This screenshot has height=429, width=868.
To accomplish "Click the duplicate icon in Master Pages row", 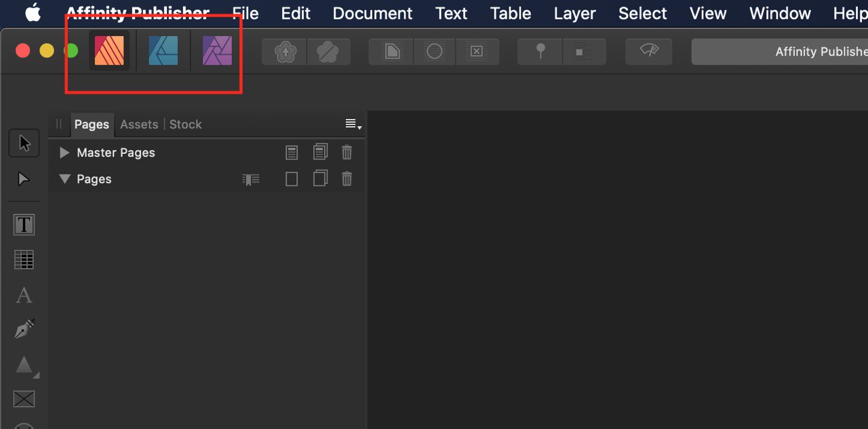I will click(x=320, y=152).
